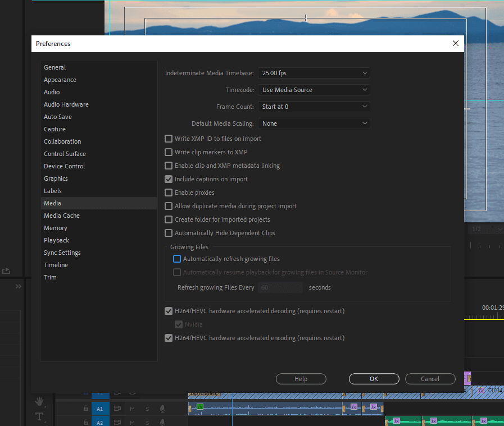Expand the Timecode dropdown
Image resolution: width=504 pixels, height=426 pixels.
coord(314,90)
